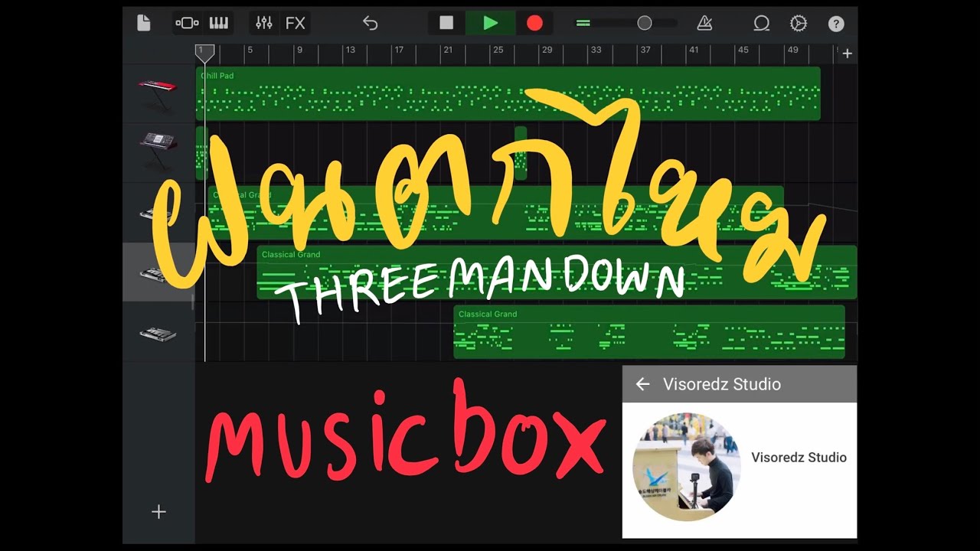Adjust the master volume slider knob
980x551 pixels.
coord(645,23)
